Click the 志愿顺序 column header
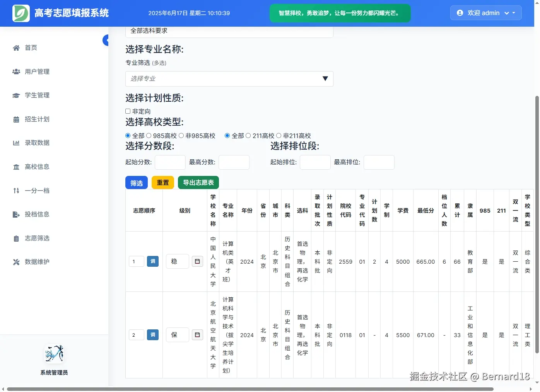 coord(144,211)
